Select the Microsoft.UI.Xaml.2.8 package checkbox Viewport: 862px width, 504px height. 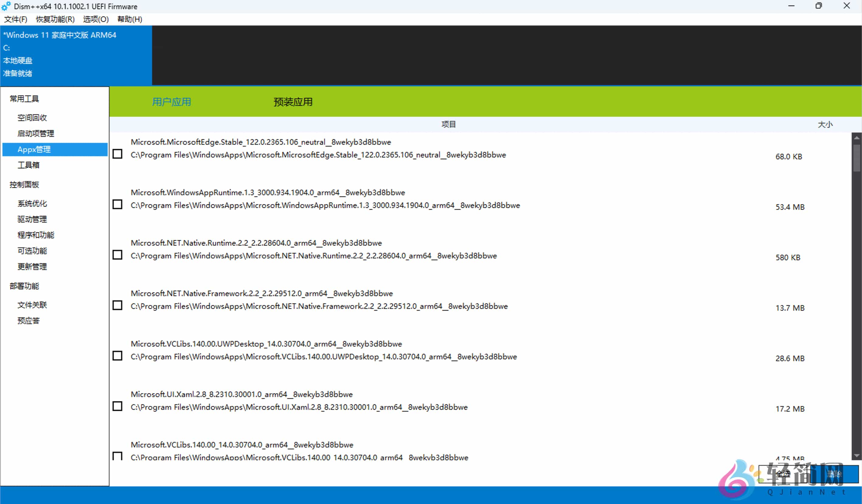[x=117, y=406]
